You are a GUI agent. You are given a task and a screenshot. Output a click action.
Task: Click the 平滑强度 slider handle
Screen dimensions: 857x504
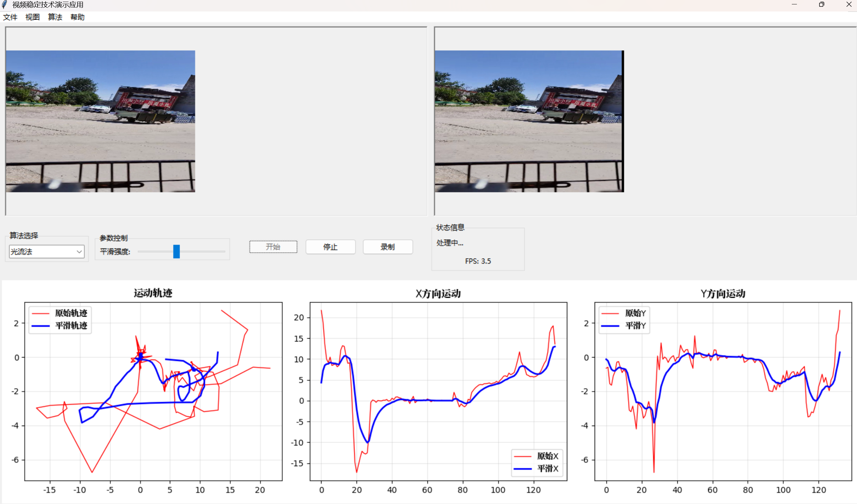click(x=176, y=251)
